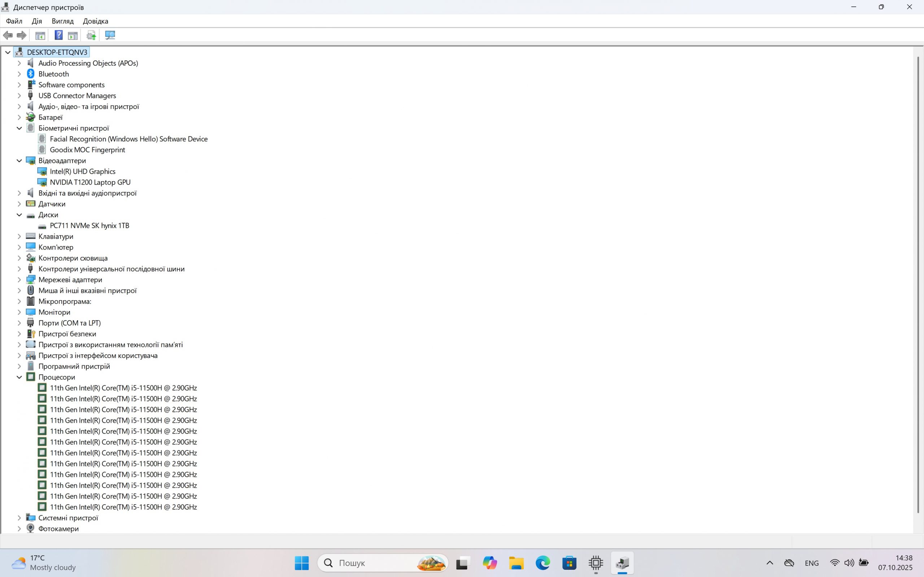The height and width of the screenshot is (577, 924).
Task: Select PC711 NVMe SK hynix 1TB disk
Action: pyautogui.click(x=90, y=225)
